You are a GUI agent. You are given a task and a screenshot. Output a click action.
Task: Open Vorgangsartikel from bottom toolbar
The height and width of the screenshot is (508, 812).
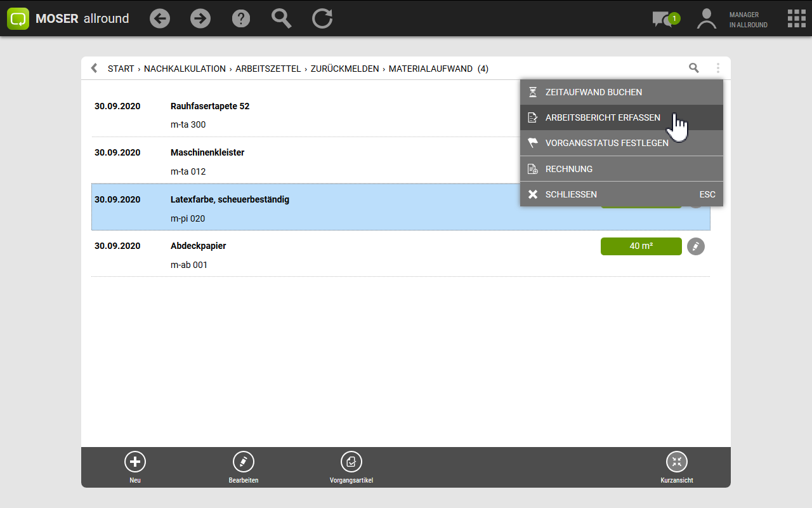pos(351,462)
